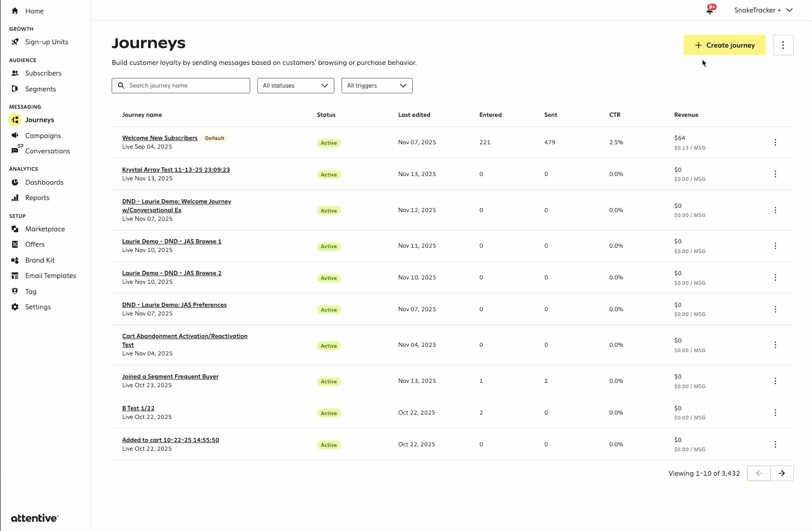Click the Segments icon in sidebar

15,89
